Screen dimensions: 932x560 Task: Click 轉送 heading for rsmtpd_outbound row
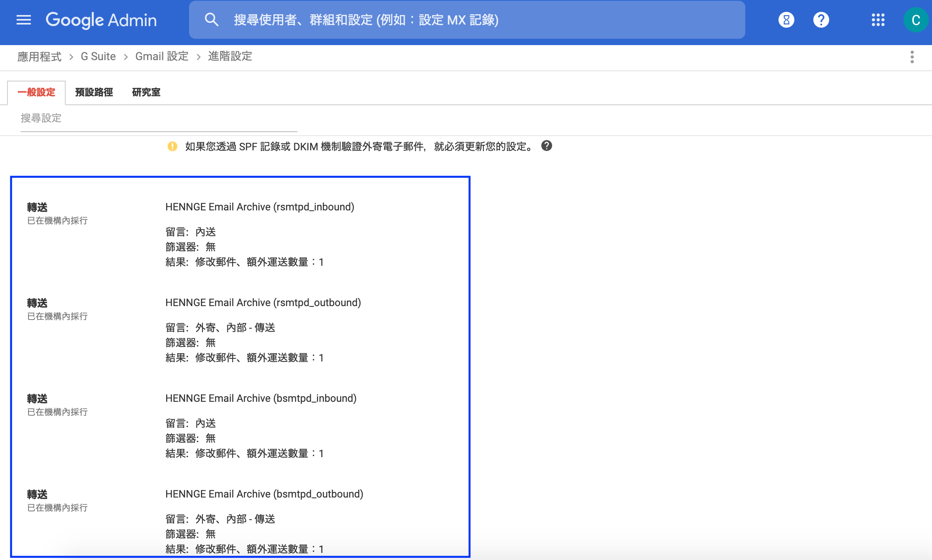click(37, 303)
